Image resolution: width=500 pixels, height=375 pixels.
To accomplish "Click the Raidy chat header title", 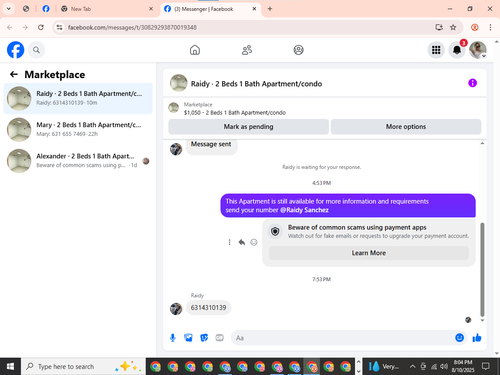I will [x=256, y=84].
